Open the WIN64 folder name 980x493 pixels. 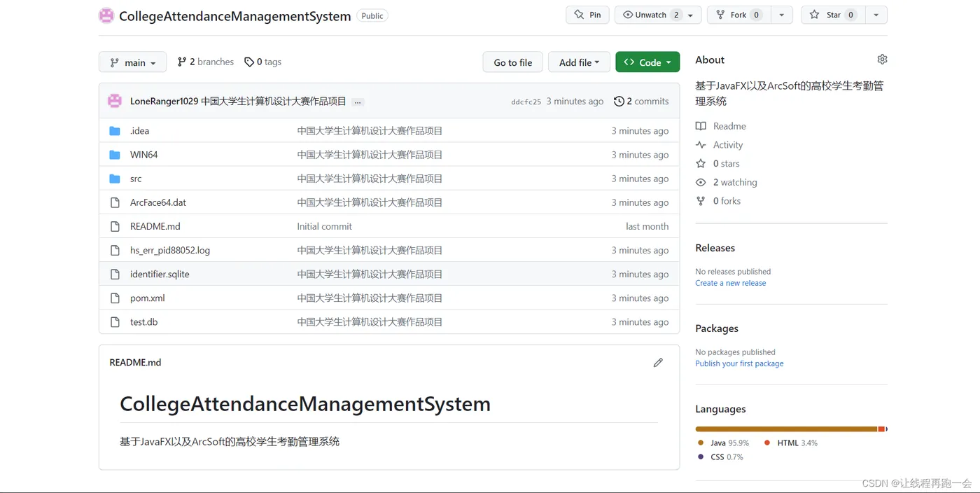[143, 155]
